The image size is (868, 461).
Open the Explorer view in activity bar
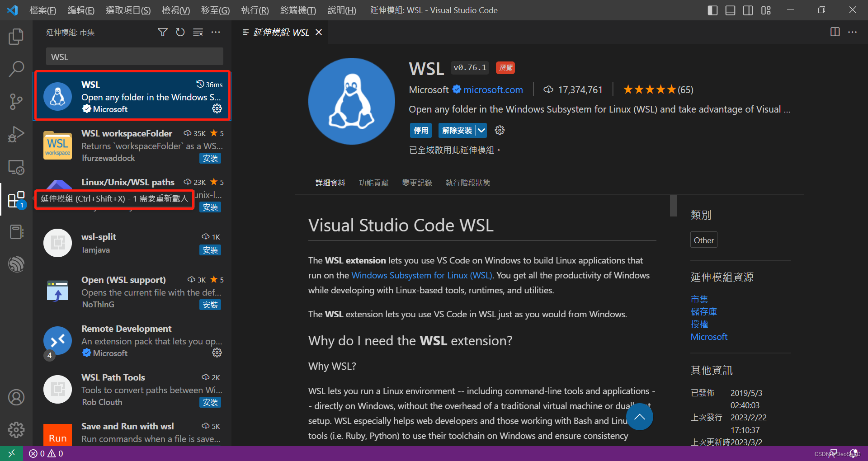click(16, 37)
